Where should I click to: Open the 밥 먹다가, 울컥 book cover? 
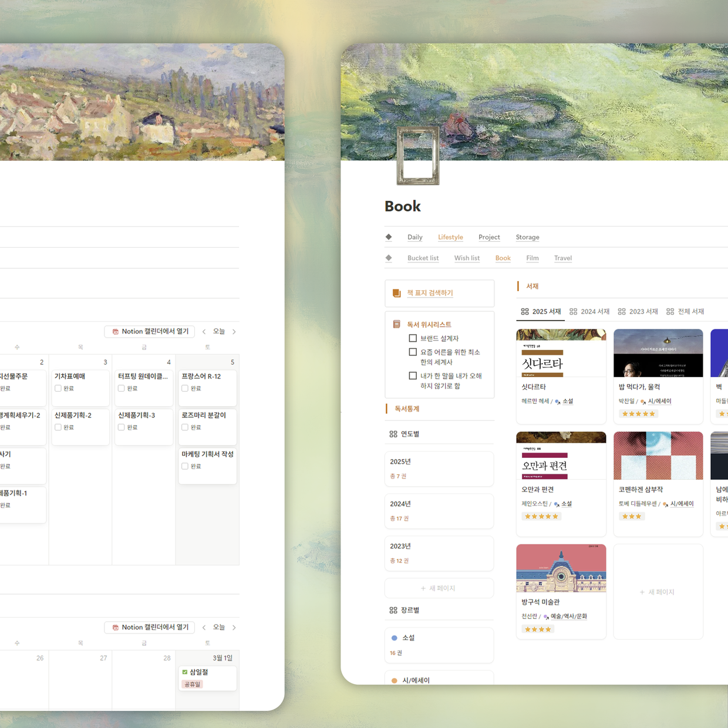658,353
